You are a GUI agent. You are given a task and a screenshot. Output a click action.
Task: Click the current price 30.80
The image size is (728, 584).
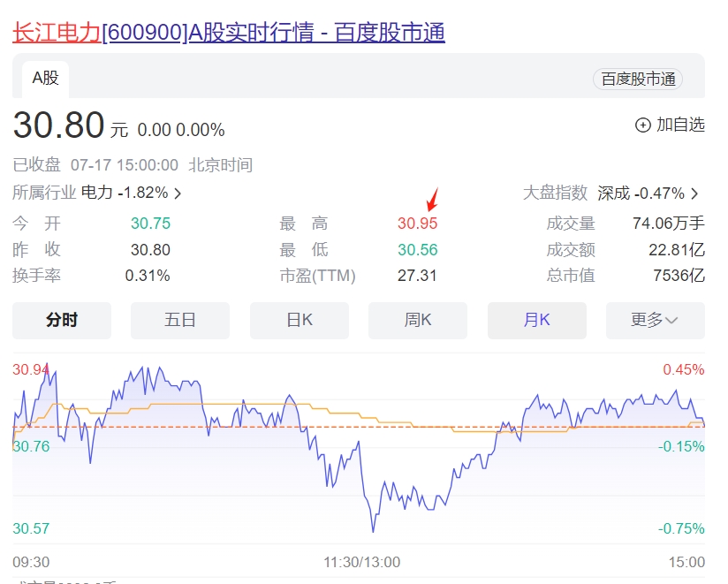(58, 125)
